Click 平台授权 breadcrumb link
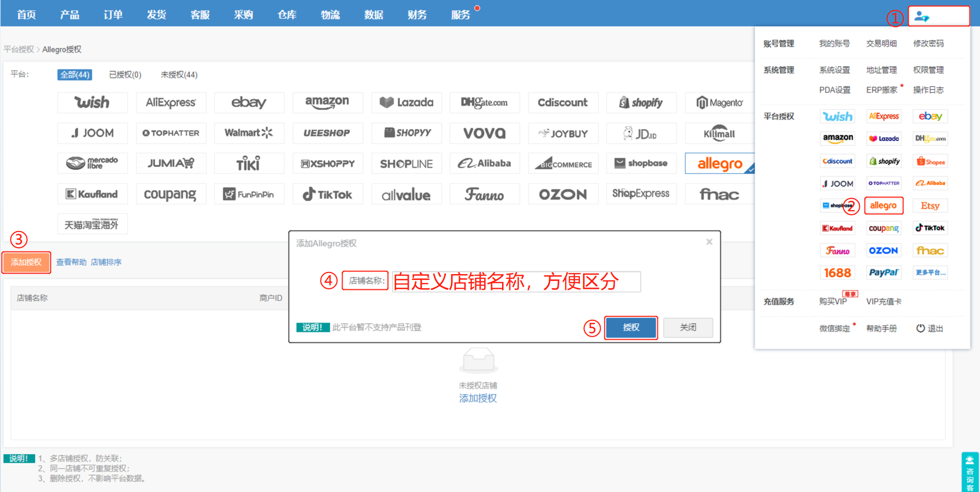Viewport: 980px width, 492px height. (x=18, y=49)
